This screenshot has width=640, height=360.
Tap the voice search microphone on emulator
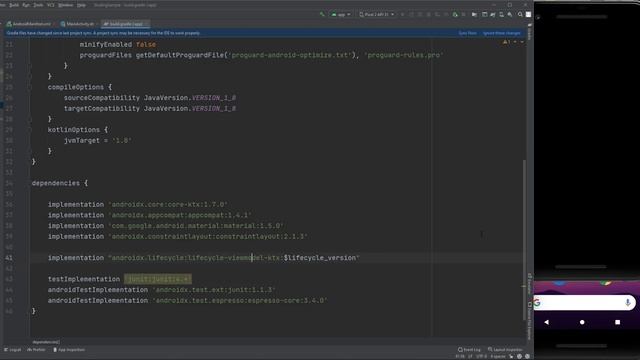click(628, 303)
